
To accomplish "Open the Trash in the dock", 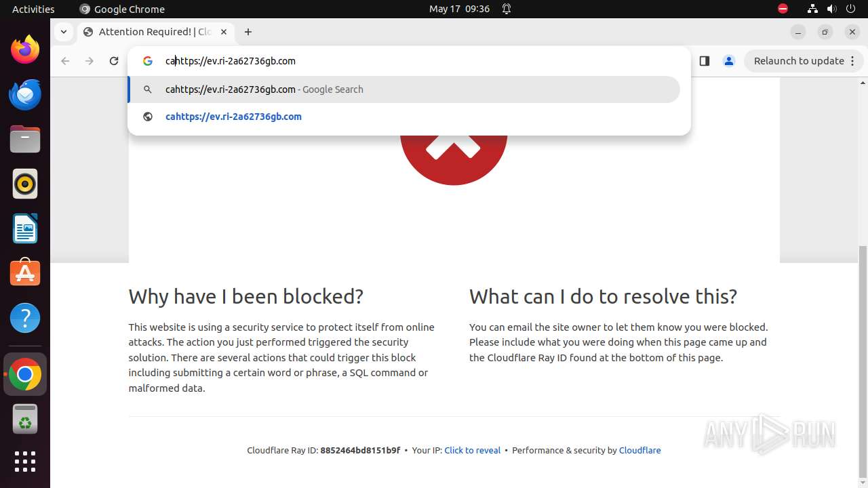I will click(x=25, y=419).
